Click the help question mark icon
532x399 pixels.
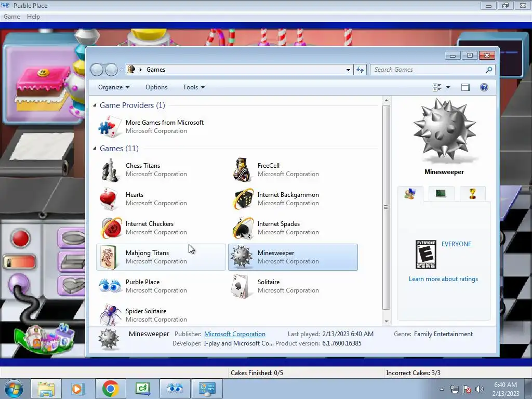(x=484, y=87)
